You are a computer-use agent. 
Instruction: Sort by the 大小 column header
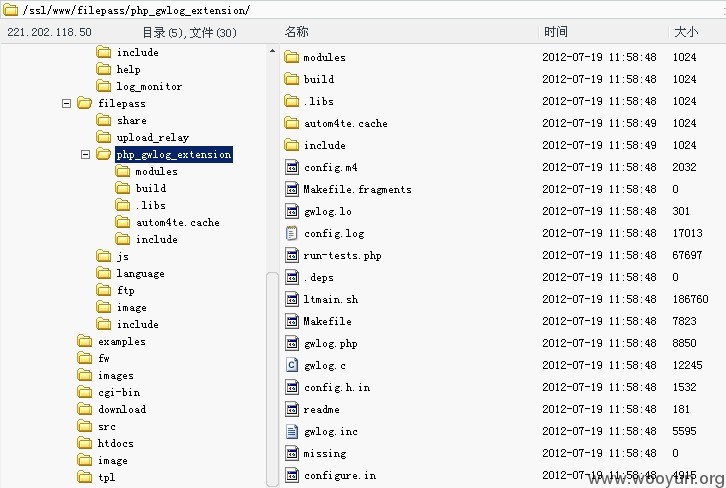(x=686, y=31)
